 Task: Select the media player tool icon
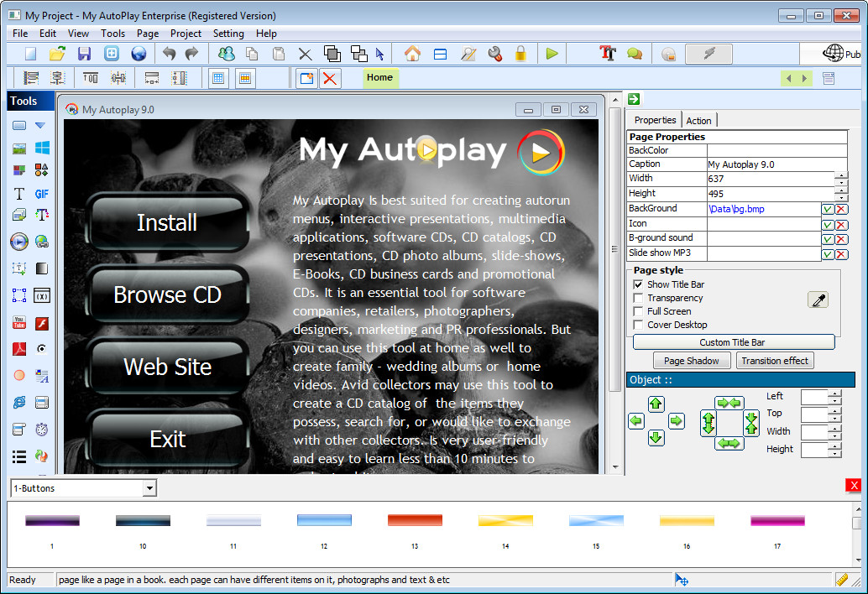[x=18, y=241]
